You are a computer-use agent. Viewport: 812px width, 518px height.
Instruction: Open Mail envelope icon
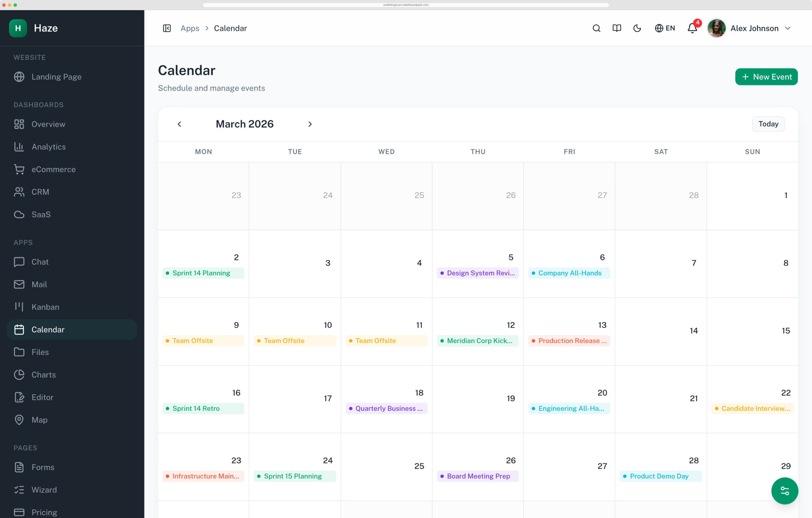[x=19, y=284]
